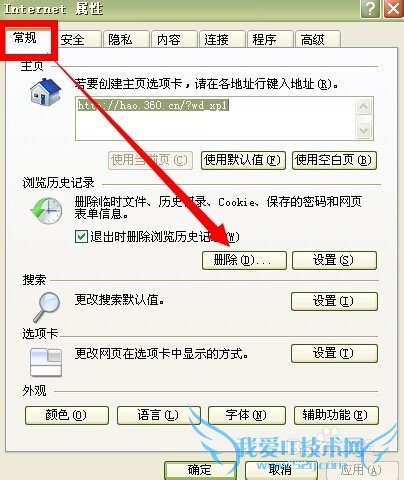This screenshot has height=480, width=404.
Task: Click the 删除(D)... button
Action: tap(244, 260)
